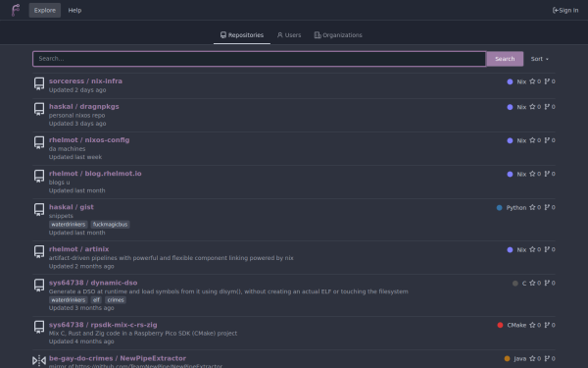Click the Sign In link
The height and width of the screenshot is (368, 588).
coord(565,10)
